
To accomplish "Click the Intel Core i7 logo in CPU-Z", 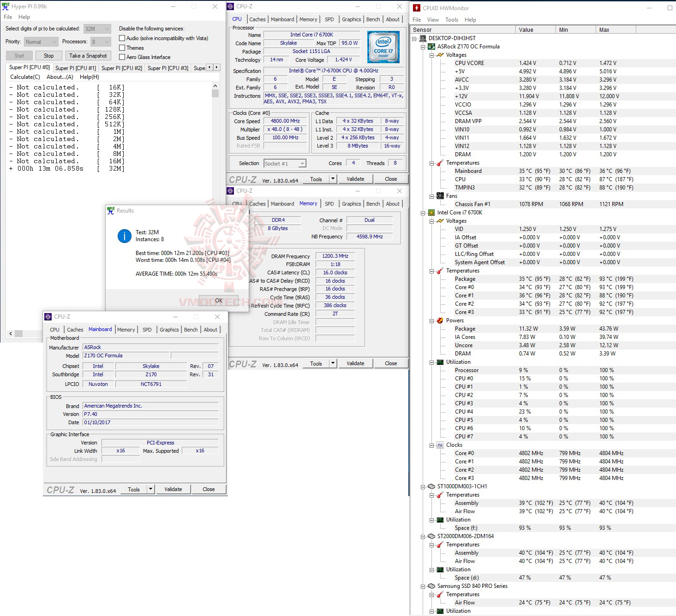I will [x=383, y=47].
